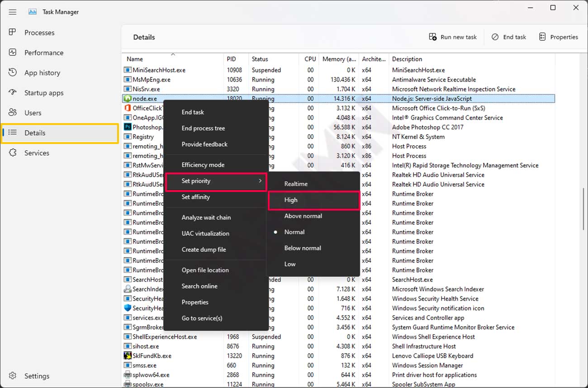588x388 pixels.
Task: Open Task Manager Settings
Action: click(x=60, y=376)
